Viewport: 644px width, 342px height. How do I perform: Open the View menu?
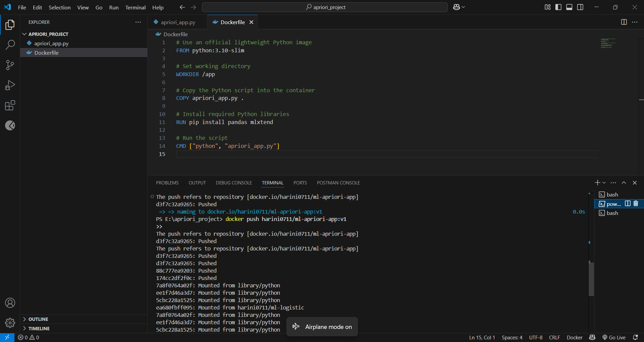83,7
